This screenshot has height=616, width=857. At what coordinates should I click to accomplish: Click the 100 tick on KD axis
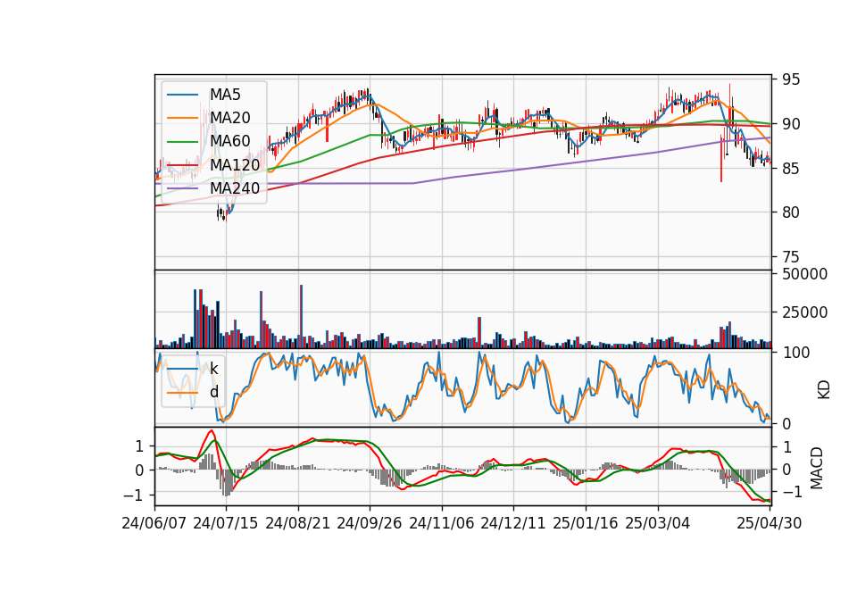tap(795, 353)
